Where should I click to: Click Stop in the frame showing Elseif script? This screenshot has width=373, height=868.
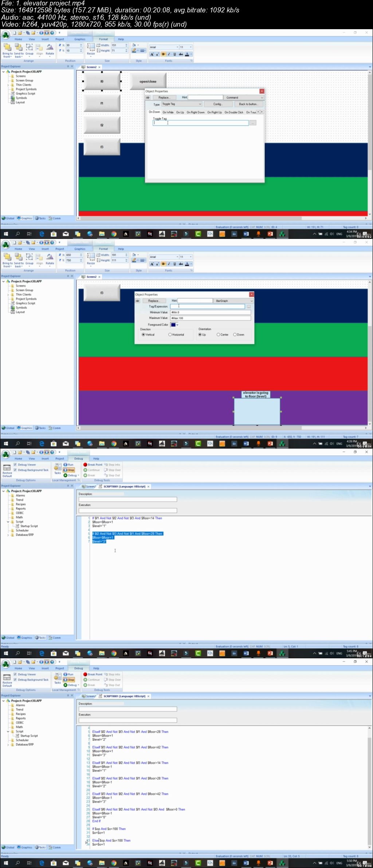point(69,680)
